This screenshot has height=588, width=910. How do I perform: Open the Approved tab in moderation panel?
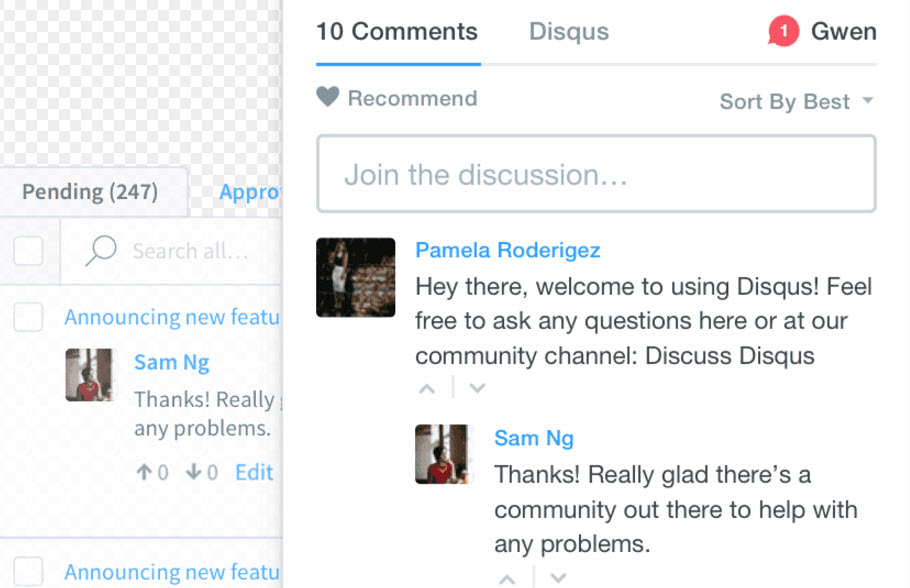tap(250, 192)
